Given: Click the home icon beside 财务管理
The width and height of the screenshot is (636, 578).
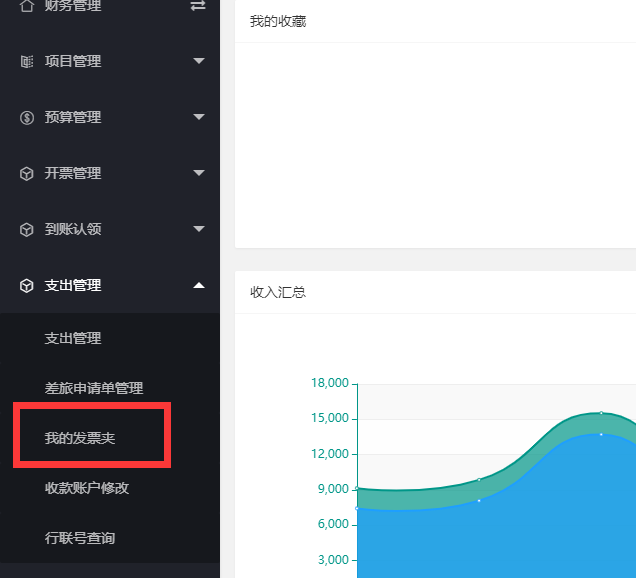Looking at the screenshot, I should tap(27, 6).
